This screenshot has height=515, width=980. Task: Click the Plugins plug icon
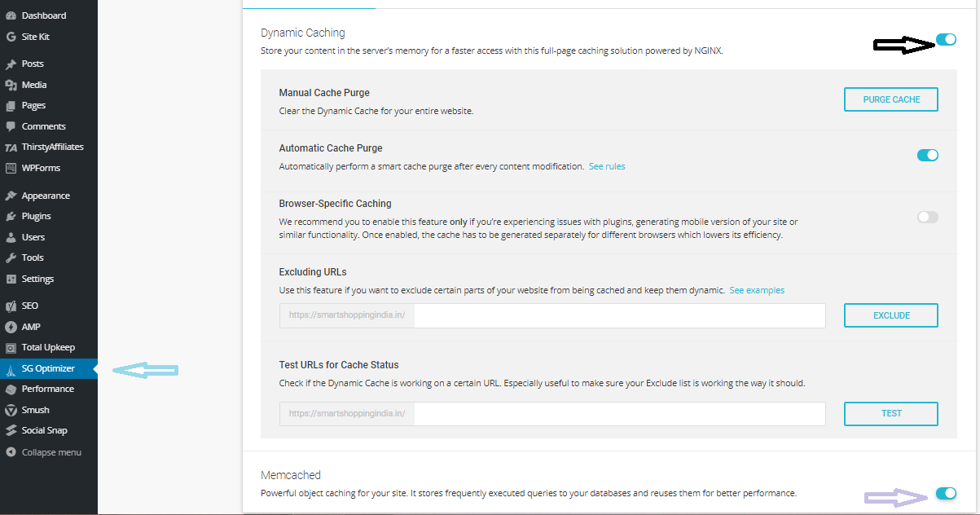11,216
